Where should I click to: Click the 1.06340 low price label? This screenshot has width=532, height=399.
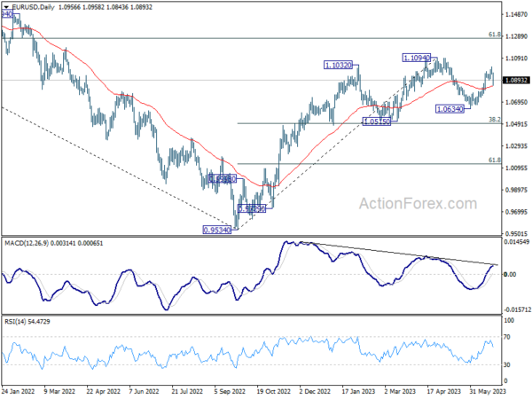450,109
